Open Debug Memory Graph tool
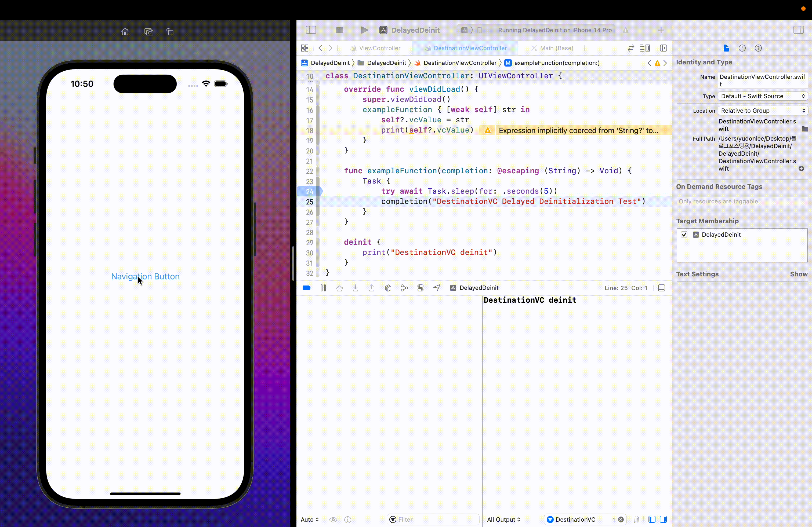The image size is (812, 527). point(404,288)
